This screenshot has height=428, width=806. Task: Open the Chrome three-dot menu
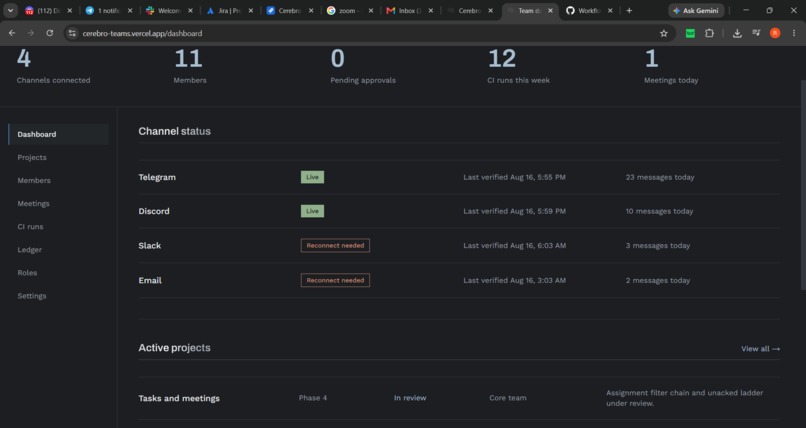tap(794, 33)
